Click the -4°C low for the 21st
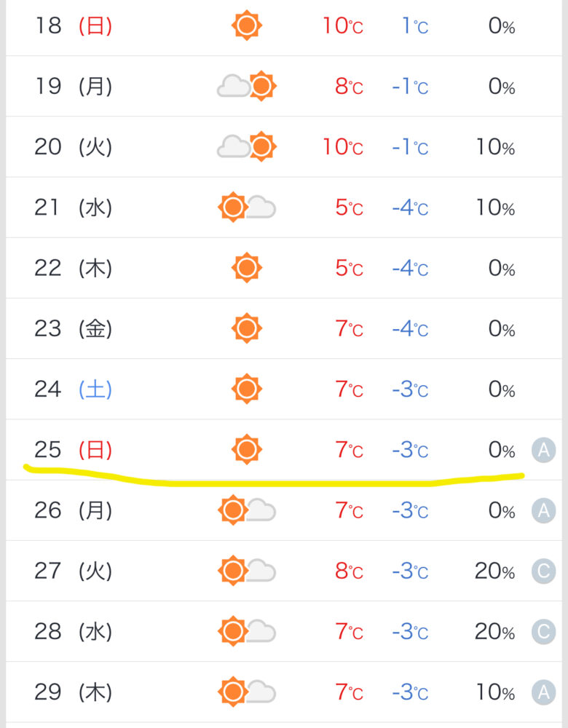Viewport: 568px width, 728px height. (410, 208)
